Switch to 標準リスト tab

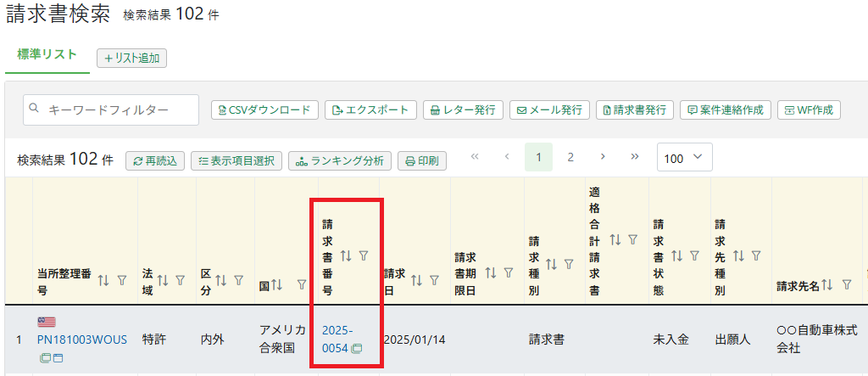point(47,54)
